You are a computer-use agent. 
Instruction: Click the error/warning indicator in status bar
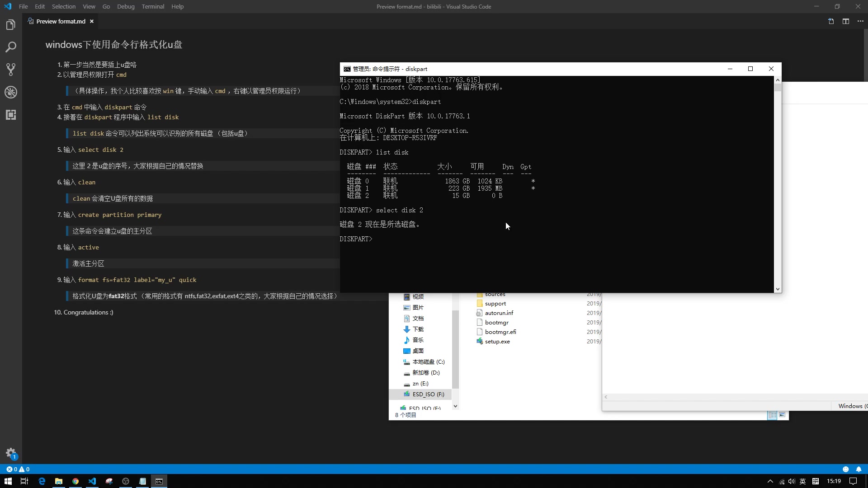pyautogui.click(x=17, y=469)
